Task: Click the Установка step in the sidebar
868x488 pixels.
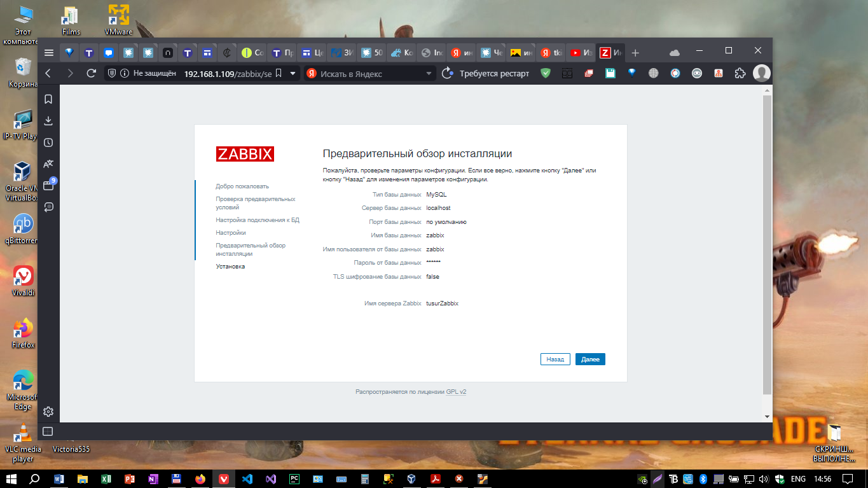Action: tap(230, 267)
